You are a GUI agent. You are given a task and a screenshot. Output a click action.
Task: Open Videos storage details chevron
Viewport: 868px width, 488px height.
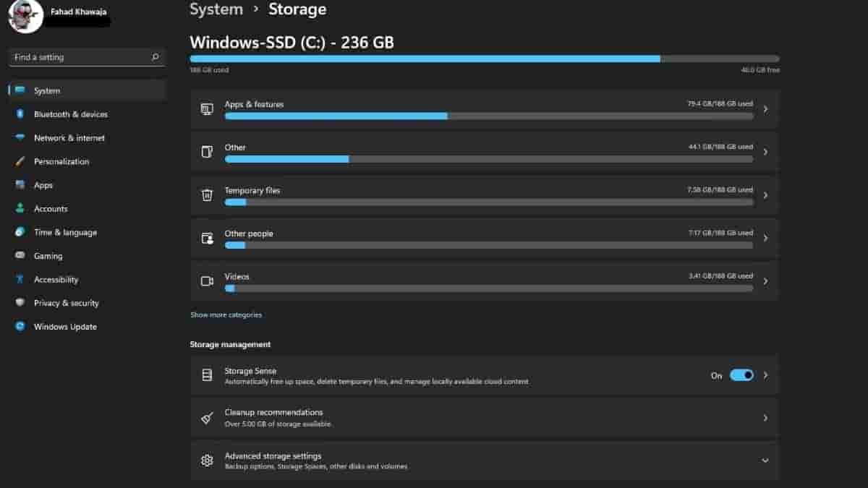click(765, 281)
